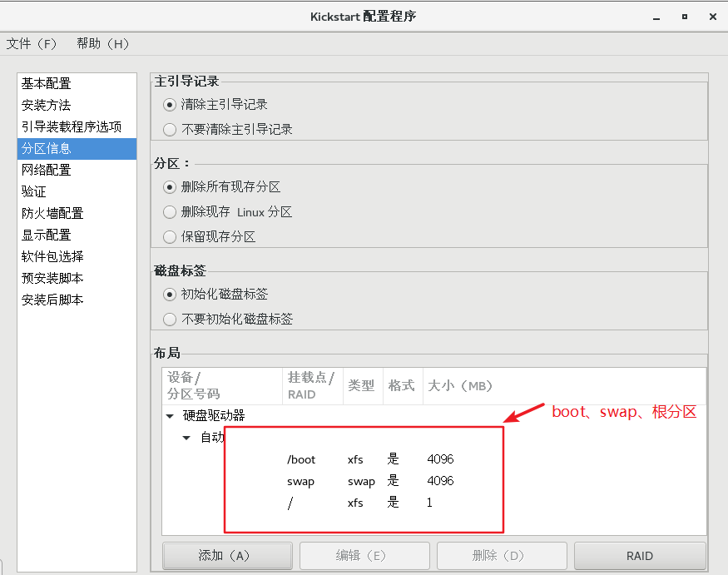Close the Kickstart 配置程序 window
The image size is (728, 575).
click(x=713, y=17)
